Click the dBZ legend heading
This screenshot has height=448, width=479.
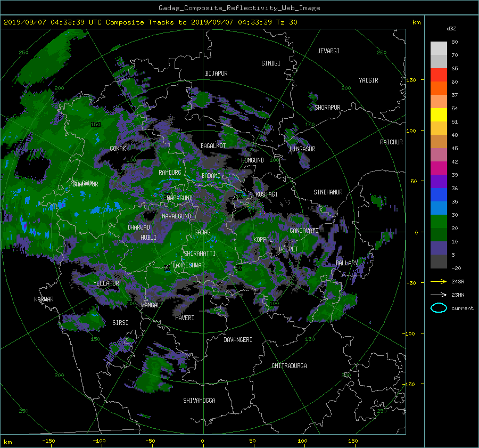pyautogui.click(x=451, y=28)
